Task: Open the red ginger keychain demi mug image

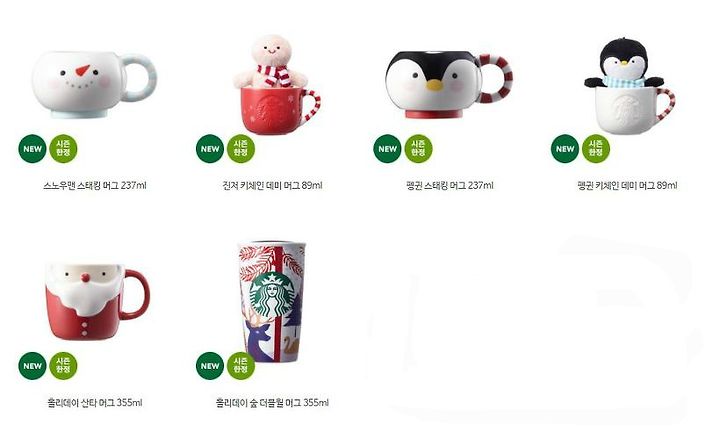Action: (x=276, y=84)
